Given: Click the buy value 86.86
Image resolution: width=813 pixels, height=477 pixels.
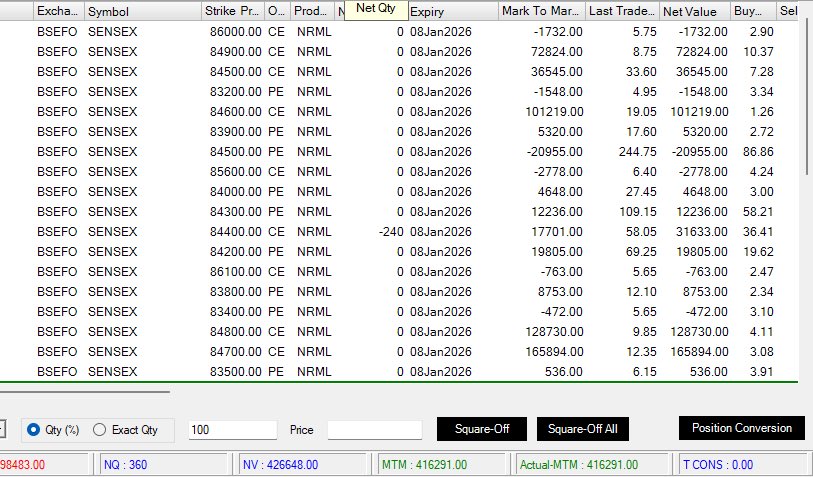Looking at the screenshot, I should (758, 151).
